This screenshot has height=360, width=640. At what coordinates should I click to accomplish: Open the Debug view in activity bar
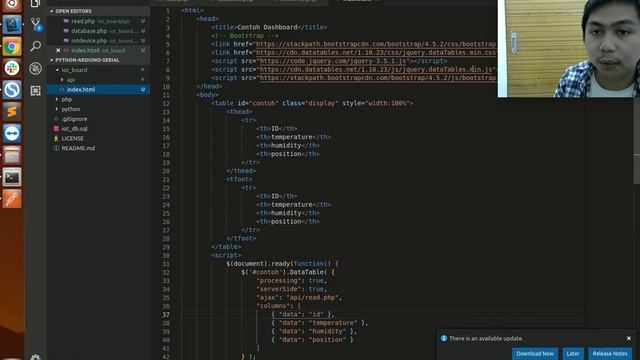(x=36, y=68)
